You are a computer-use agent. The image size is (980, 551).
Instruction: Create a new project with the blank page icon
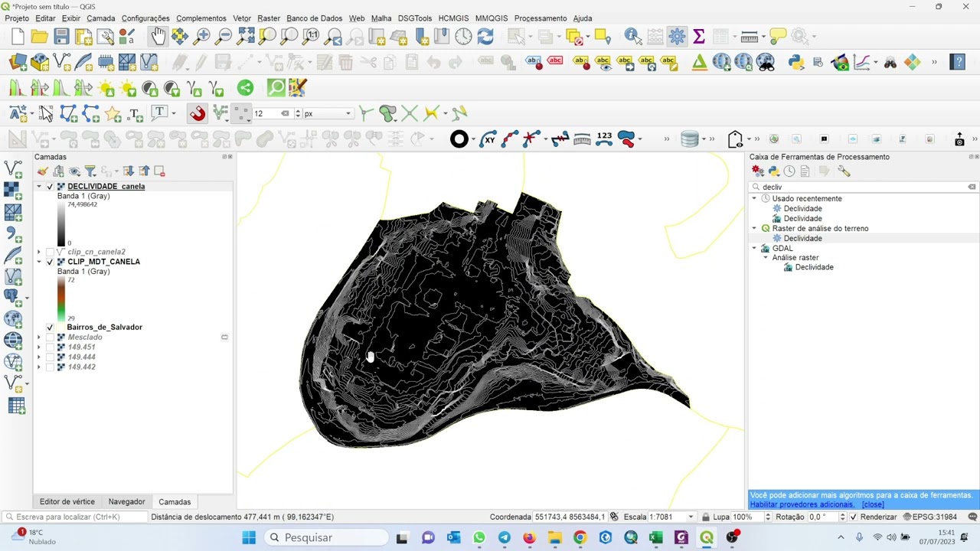click(x=18, y=36)
